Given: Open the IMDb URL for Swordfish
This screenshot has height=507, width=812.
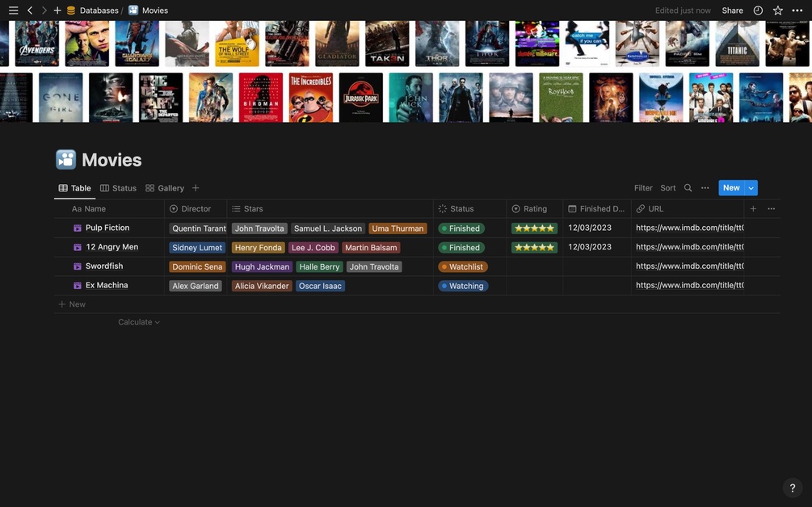Looking at the screenshot, I should [690, 266].
